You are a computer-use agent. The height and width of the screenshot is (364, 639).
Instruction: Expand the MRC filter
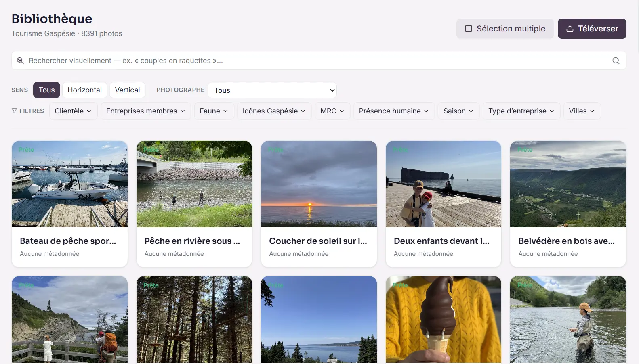(x=332, y=111)
